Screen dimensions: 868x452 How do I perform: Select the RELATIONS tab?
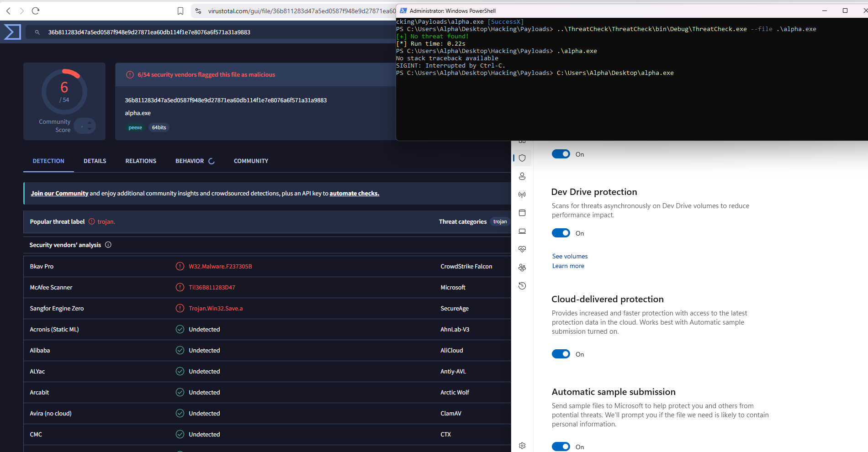coord(141,161)
